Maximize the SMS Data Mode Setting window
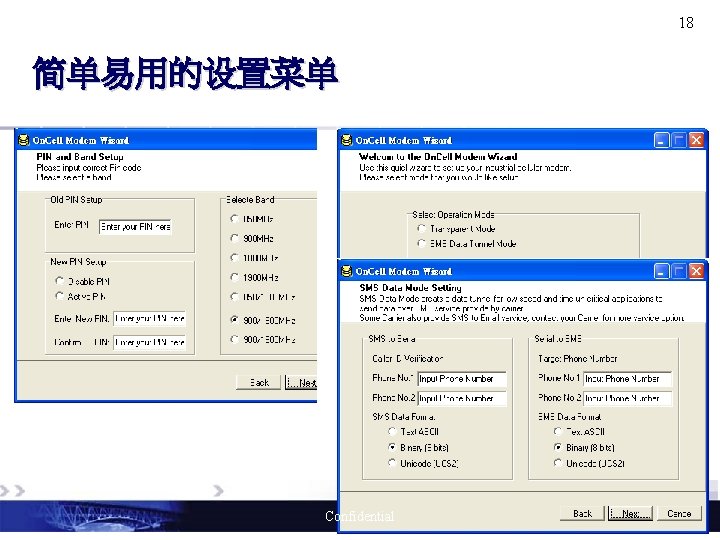This screenshot has width=720, height=540. [679, 271]
